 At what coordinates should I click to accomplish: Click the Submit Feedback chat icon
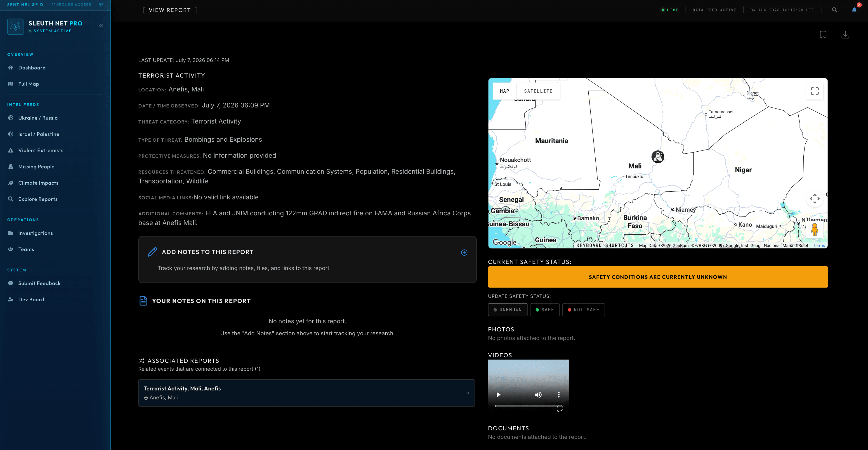11,283
